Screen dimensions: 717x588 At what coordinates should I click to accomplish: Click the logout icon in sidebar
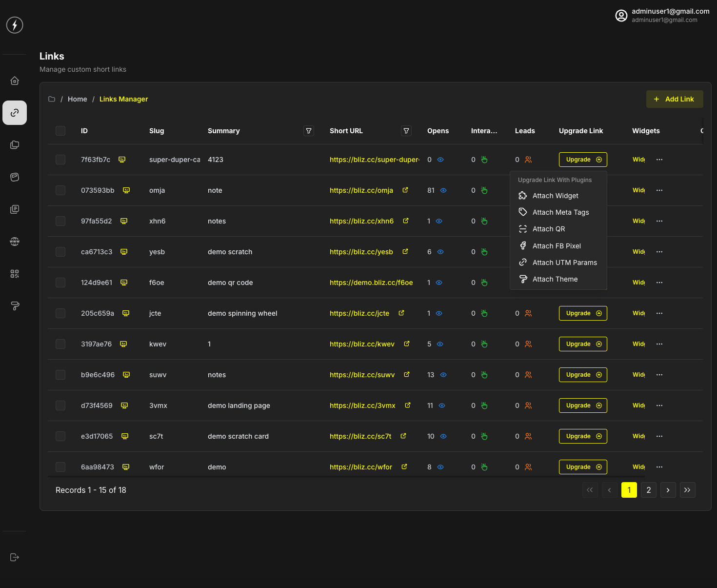coord(15,557)
